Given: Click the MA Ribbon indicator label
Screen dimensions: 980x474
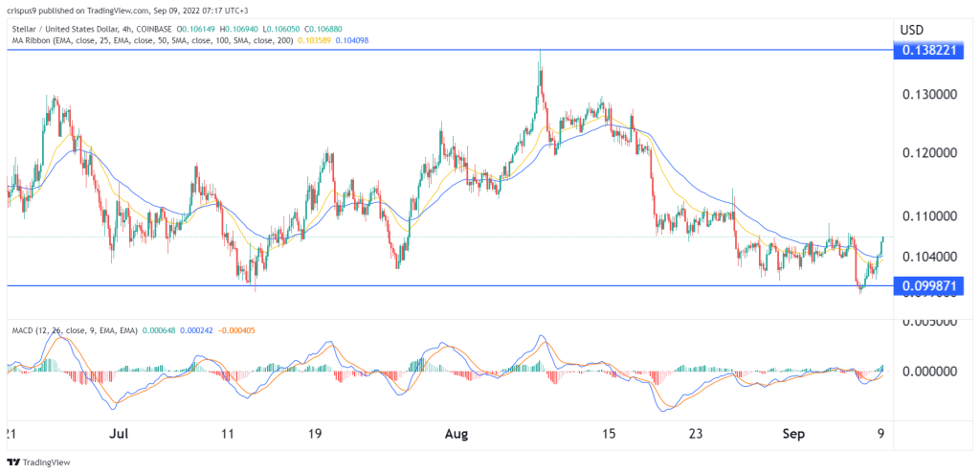Looking at the screenshot, I should [x=150, y=39].
